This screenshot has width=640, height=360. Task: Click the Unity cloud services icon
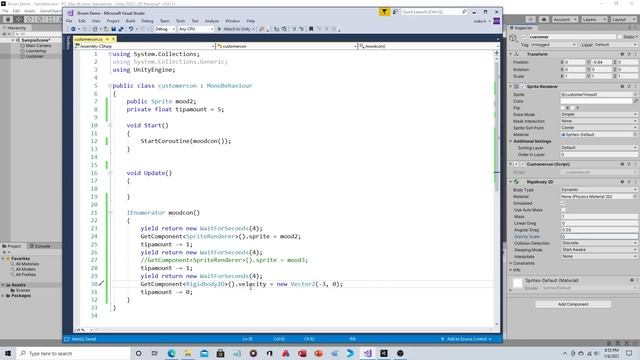(544, 19)
